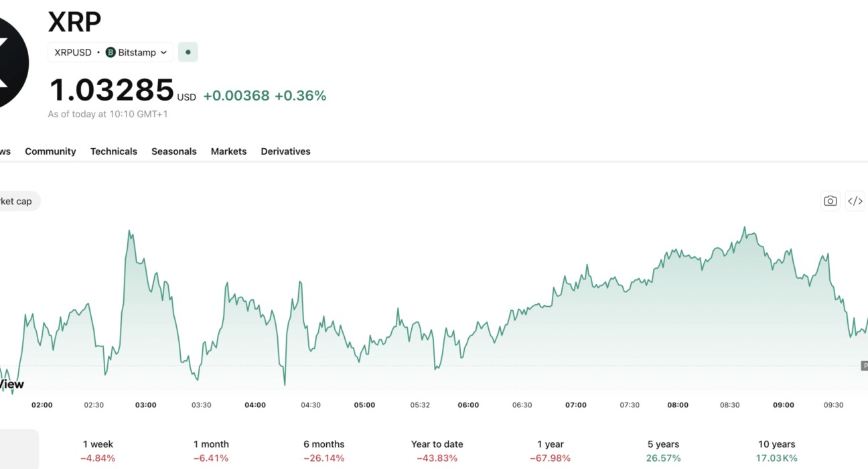Select the Derivatives tab
Image resolution: width=868 pixels, height=469 pixels.
click(286, 151)
